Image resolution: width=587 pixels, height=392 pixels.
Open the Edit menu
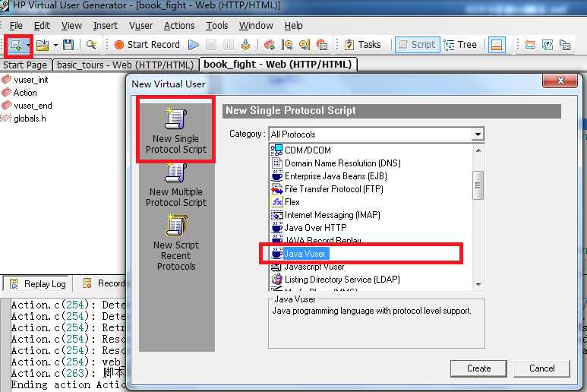[42, 26]
